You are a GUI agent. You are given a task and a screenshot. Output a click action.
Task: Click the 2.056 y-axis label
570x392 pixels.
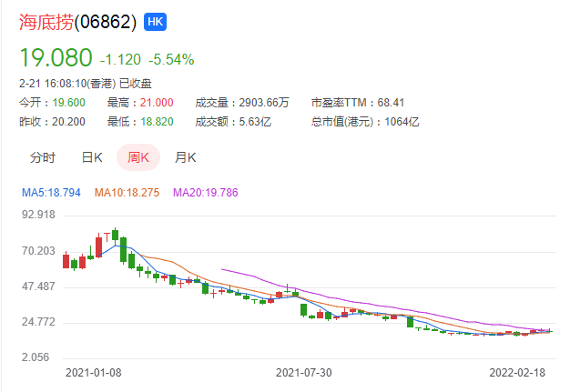click(36, 357)
